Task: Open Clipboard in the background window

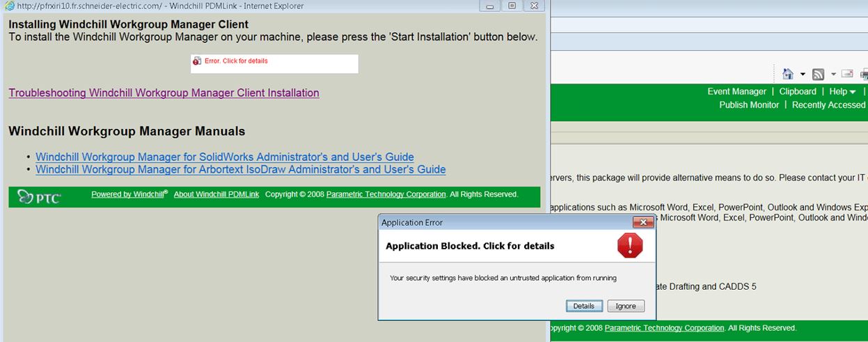Action: (x=798, y=91)
